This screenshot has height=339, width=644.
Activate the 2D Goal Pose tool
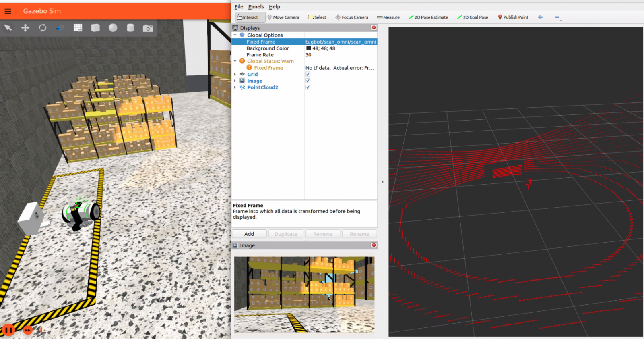[473, 17]
